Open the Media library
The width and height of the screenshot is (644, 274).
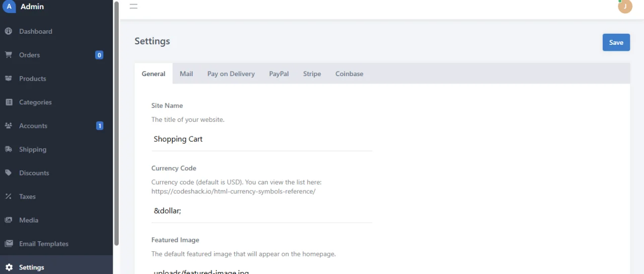[x=56, y=220]
